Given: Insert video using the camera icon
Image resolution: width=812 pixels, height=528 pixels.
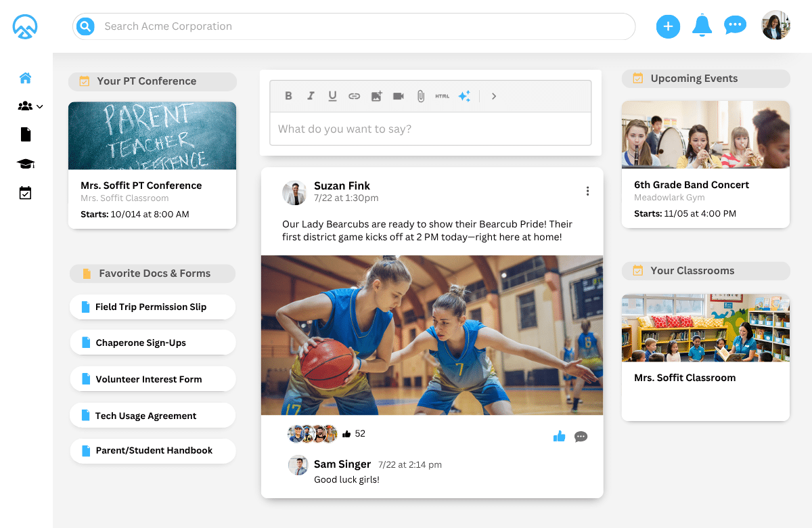Looking at the screenshot, I should (399, 96).
